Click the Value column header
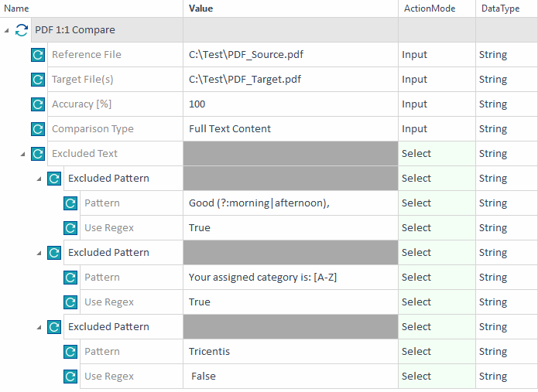This screenshot has height=392, width=538. (200, 9)
